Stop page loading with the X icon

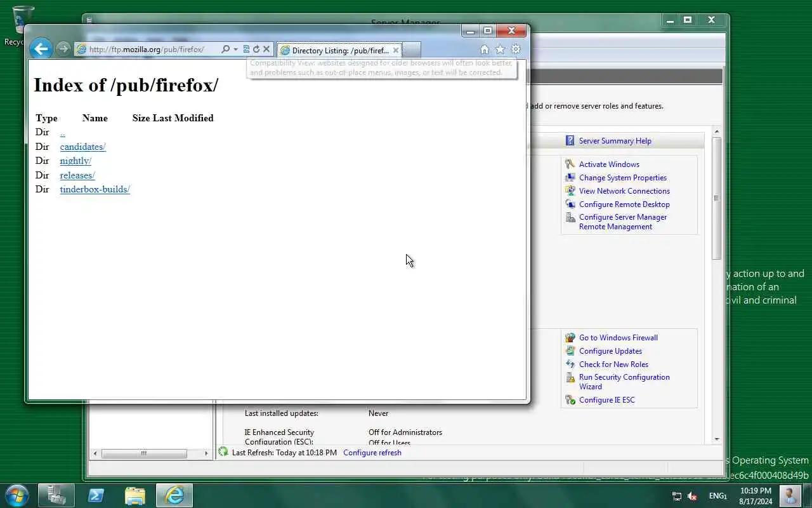point(266,49)
